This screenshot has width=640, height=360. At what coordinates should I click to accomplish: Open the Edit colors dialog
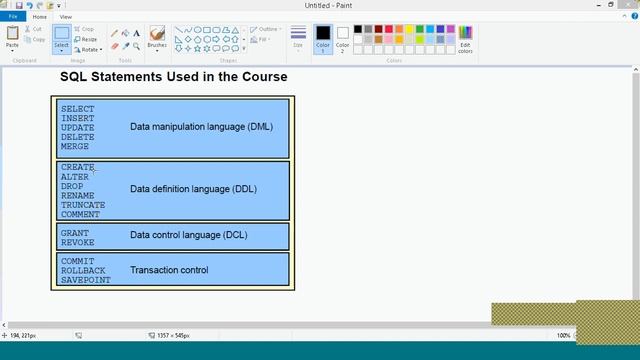click(x=465, y=39)
